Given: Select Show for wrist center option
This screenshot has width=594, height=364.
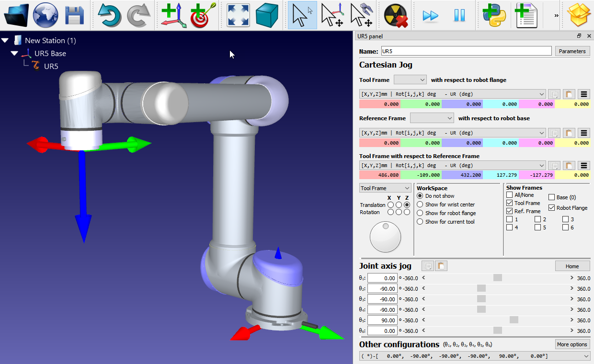Looking at the screenshot, I should click(x=420, y=205).
